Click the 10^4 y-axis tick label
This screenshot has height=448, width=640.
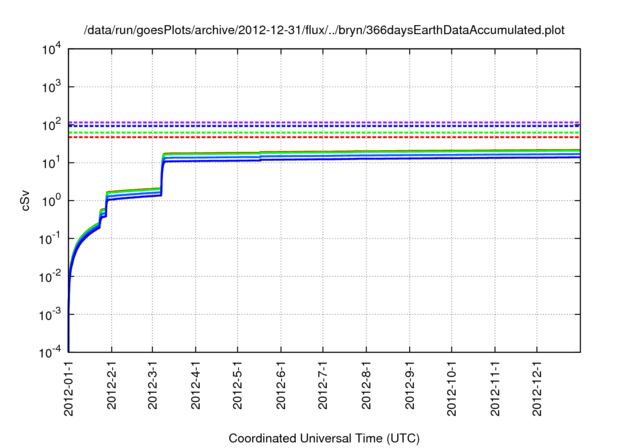52,49
